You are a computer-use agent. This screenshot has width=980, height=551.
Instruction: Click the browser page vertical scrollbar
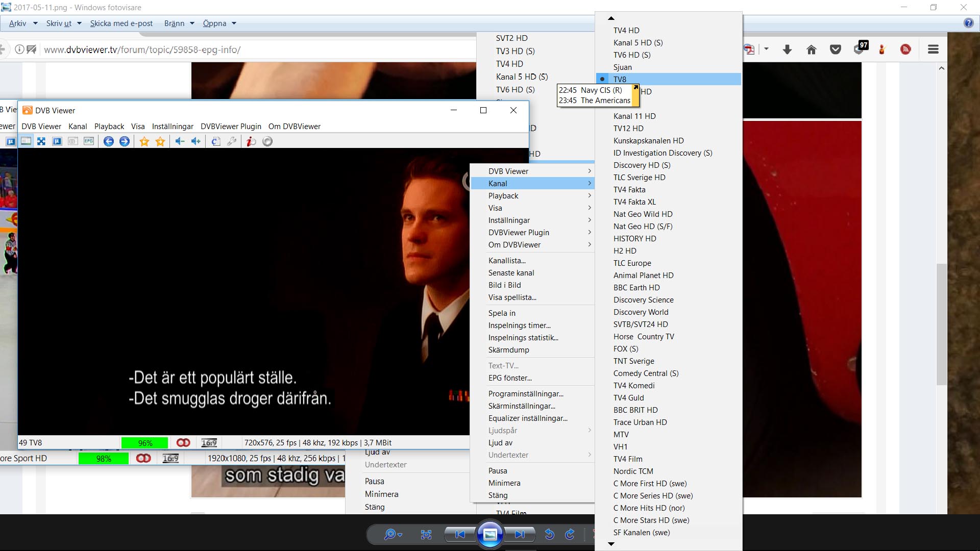[x=941, y=324]
